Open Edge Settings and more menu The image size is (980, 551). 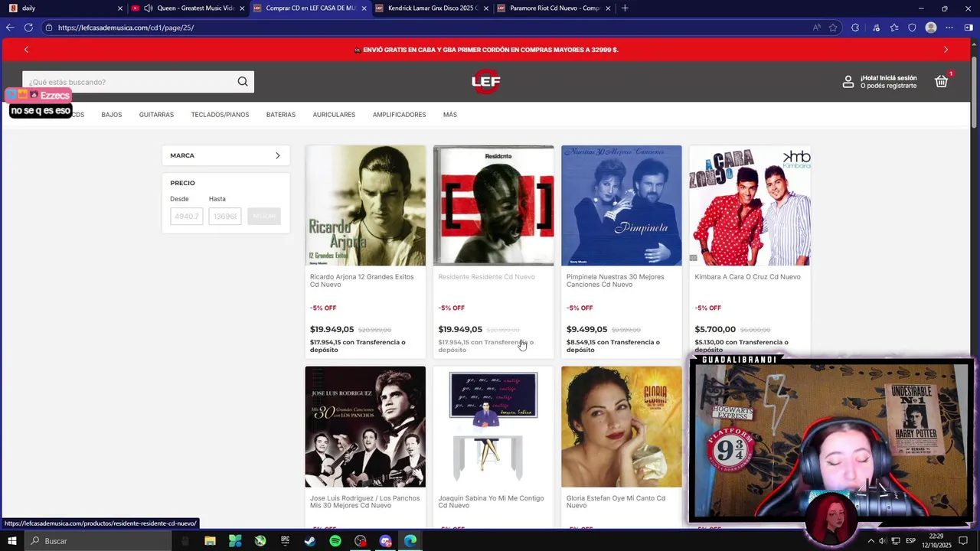[x=949, y=28]
